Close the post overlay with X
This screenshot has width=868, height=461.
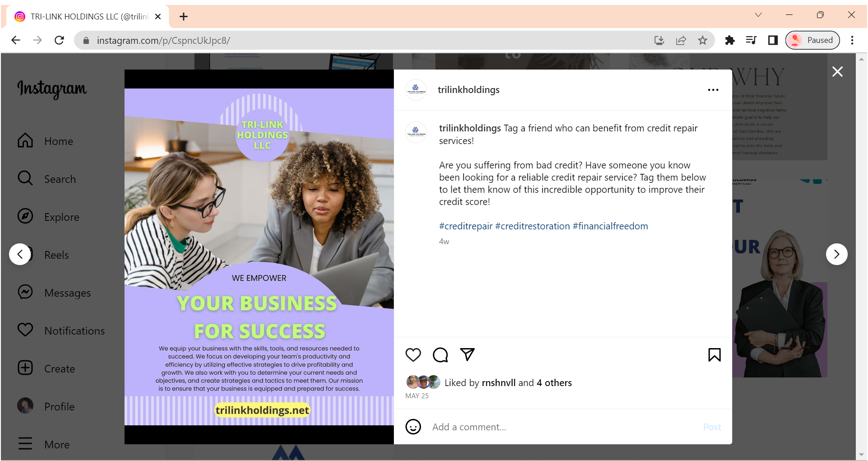click(x=837, y=72)
